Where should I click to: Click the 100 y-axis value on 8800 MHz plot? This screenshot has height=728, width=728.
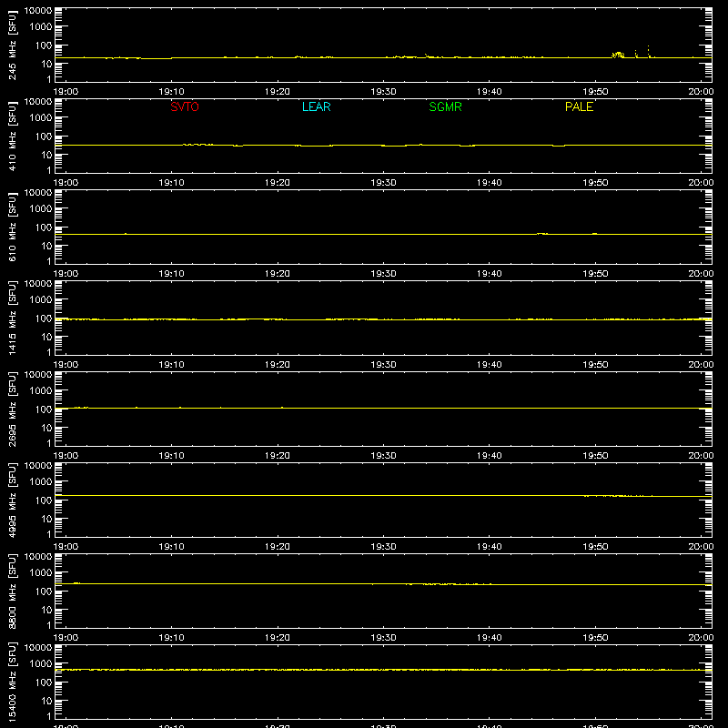click(x=44, y=591)
